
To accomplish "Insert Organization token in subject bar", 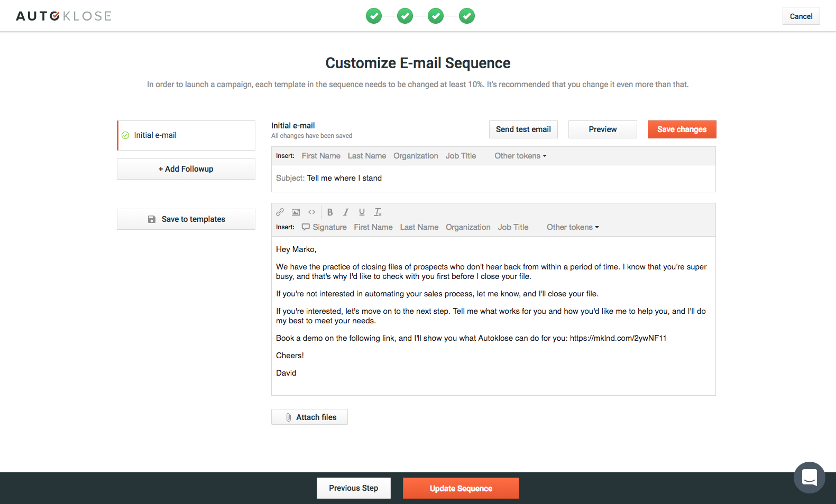I will coord(416,156).
